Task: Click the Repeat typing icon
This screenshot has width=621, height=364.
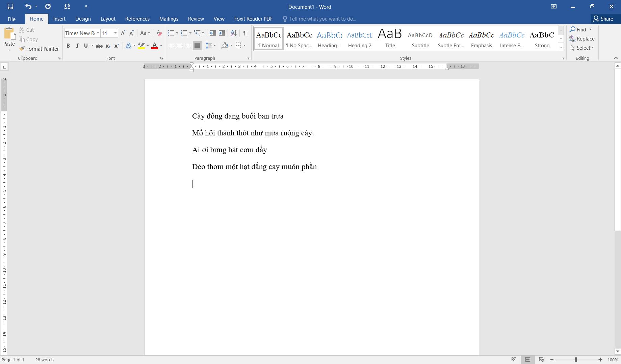Action: pyautogui.click(x=48, y=6)
